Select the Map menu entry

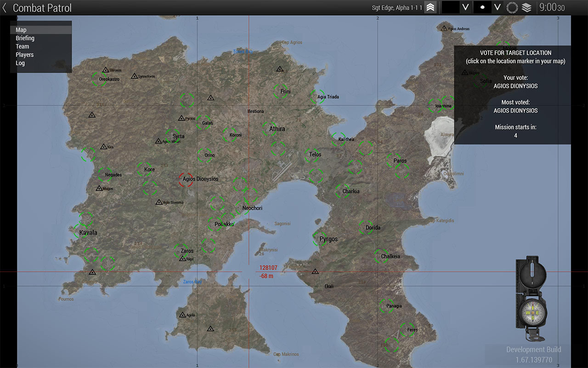coord(41,30)
